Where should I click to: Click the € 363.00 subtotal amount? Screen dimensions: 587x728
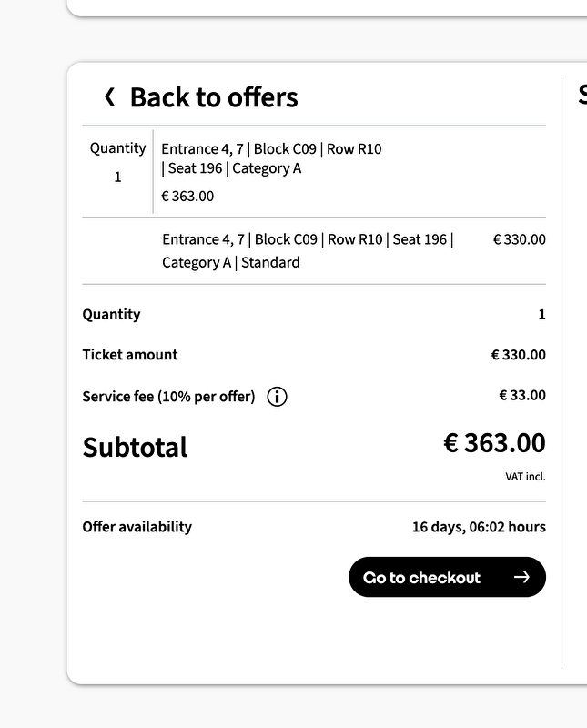coord(494,442)
